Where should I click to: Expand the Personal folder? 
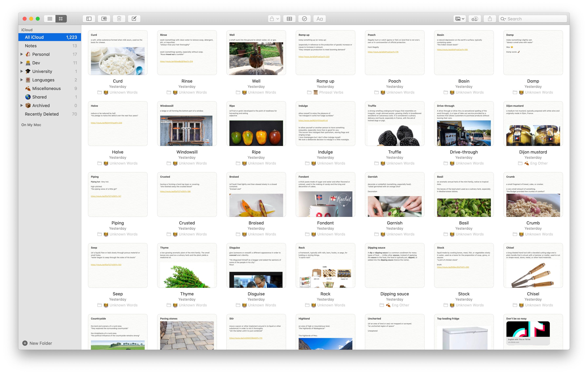click(x=21, y=54)
